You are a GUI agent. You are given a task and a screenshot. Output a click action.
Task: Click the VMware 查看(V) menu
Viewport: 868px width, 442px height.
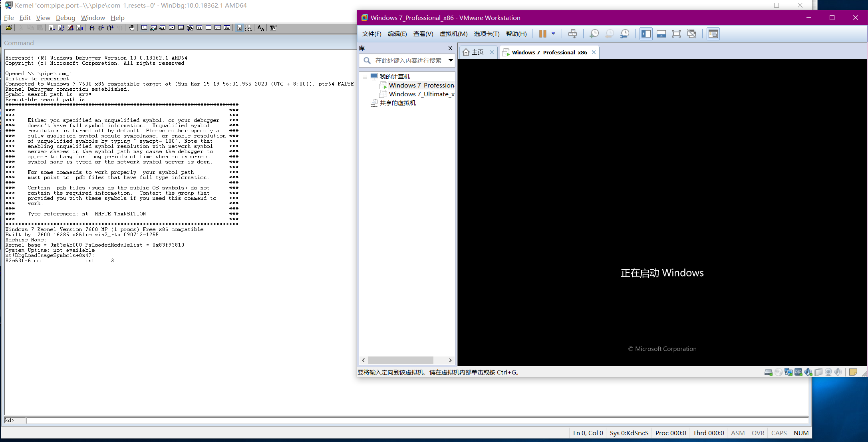pos(423,34)
